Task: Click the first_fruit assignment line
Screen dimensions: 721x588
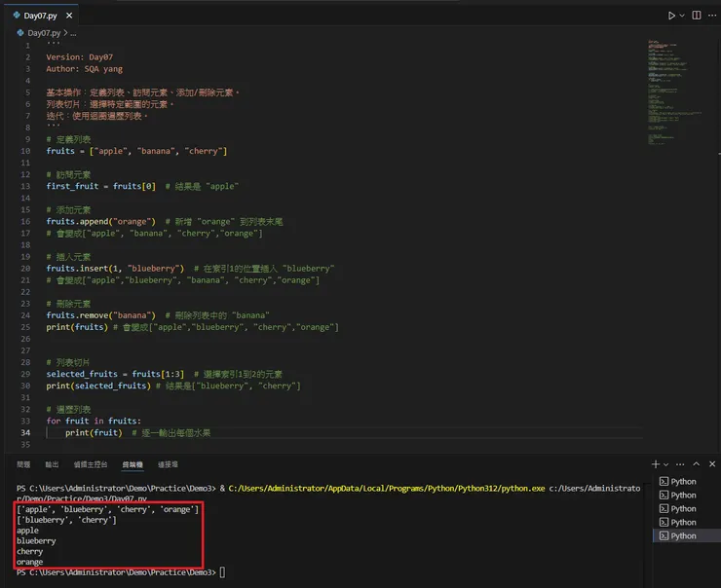Action: [100, 186]
